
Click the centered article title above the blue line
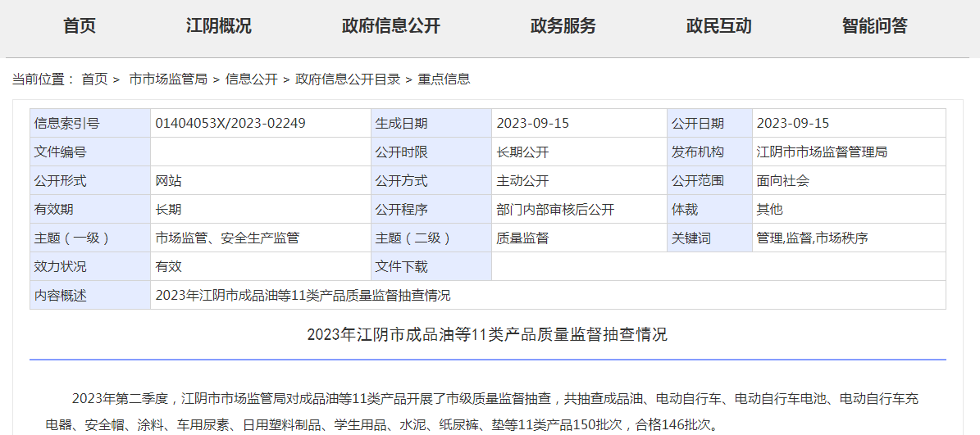click(487, 335)
